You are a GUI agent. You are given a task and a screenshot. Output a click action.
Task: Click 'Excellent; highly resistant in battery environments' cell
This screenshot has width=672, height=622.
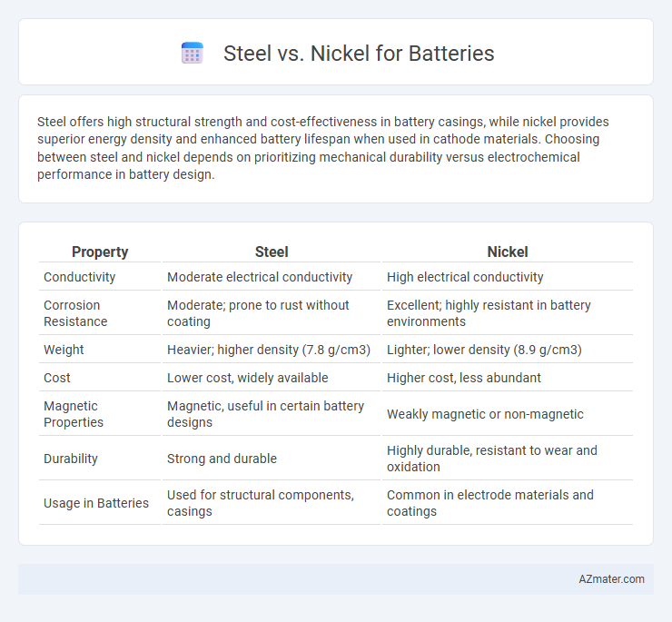point(489,313)
